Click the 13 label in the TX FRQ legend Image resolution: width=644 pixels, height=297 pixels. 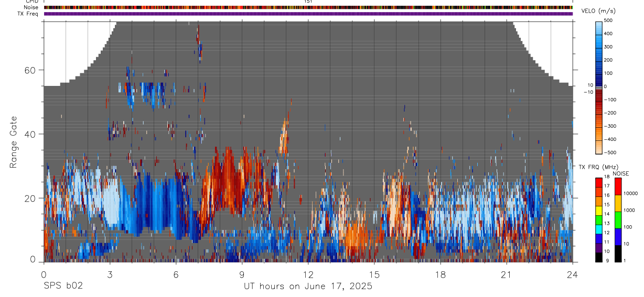tap(607, 224)
